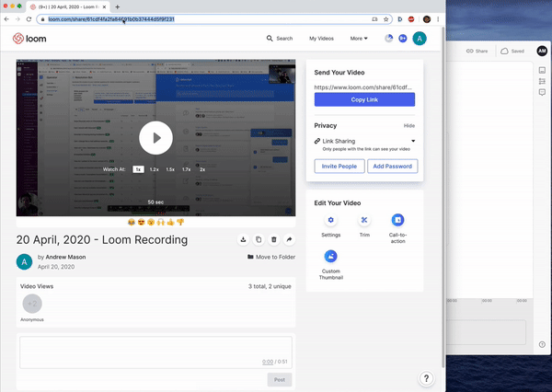This screenshot has height=392, width=552.
Task: Go back in browser history
Action: point(6,19)
